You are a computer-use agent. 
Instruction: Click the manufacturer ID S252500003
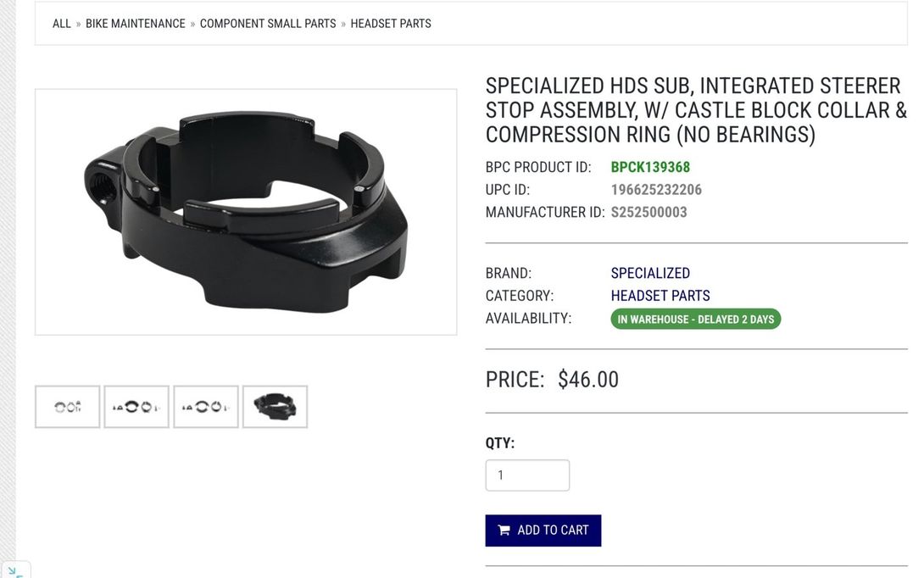tap(648, 212)
